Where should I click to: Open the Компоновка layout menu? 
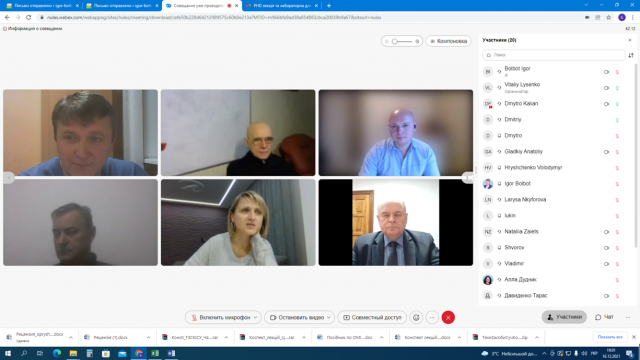pyautogui.click(x=449, y=41)
